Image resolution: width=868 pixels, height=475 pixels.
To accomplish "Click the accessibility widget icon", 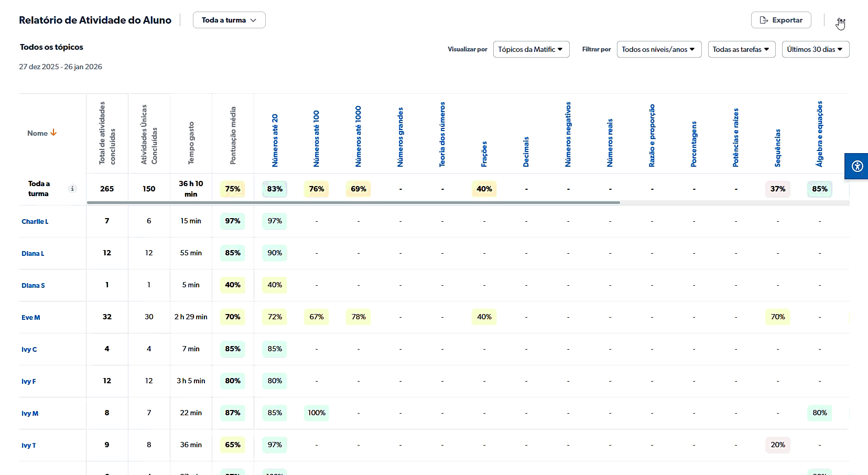I will [857, 167].
